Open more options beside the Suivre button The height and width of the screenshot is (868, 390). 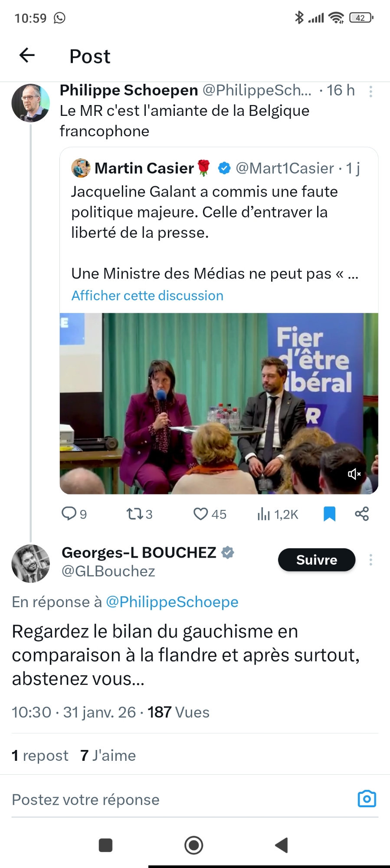coord(370,560)
